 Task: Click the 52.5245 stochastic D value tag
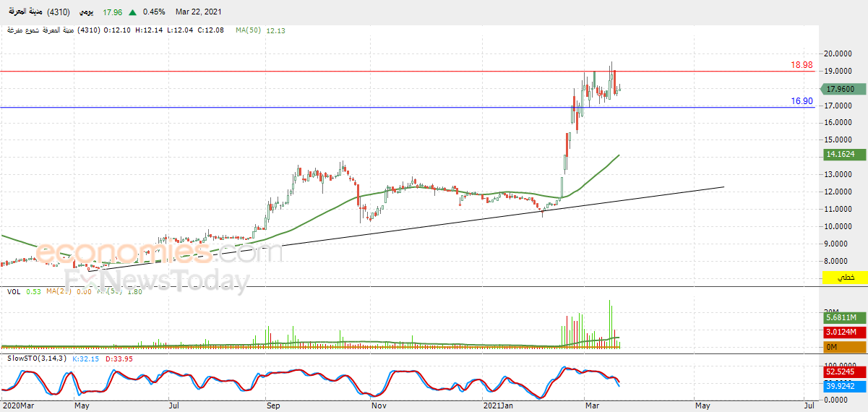pyautogui.click(x=841, y=392)
